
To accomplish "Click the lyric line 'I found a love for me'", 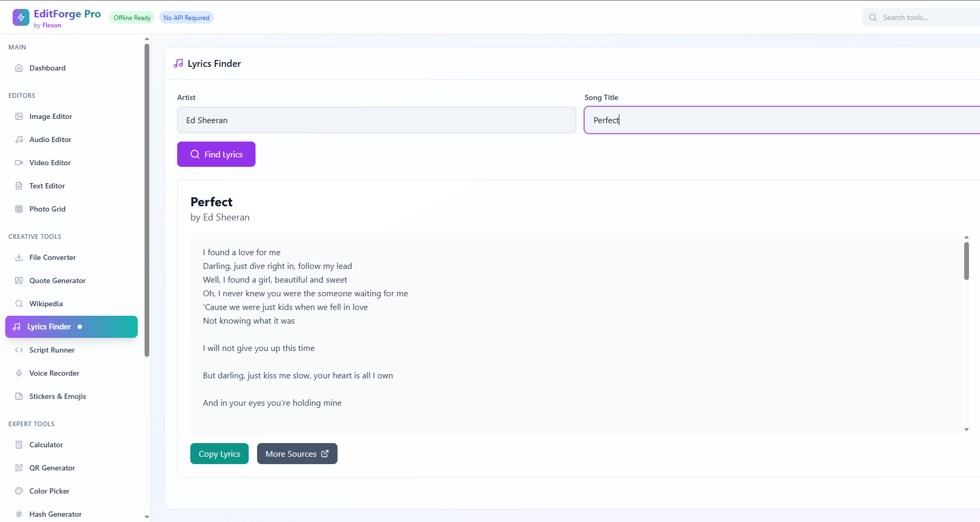I will (242, 252).
